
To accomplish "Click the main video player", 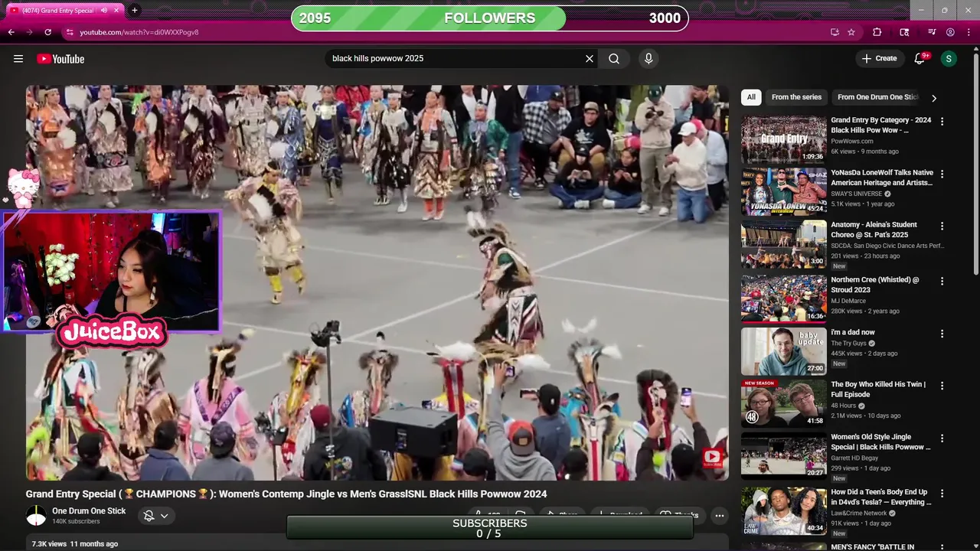I will 377,282.
